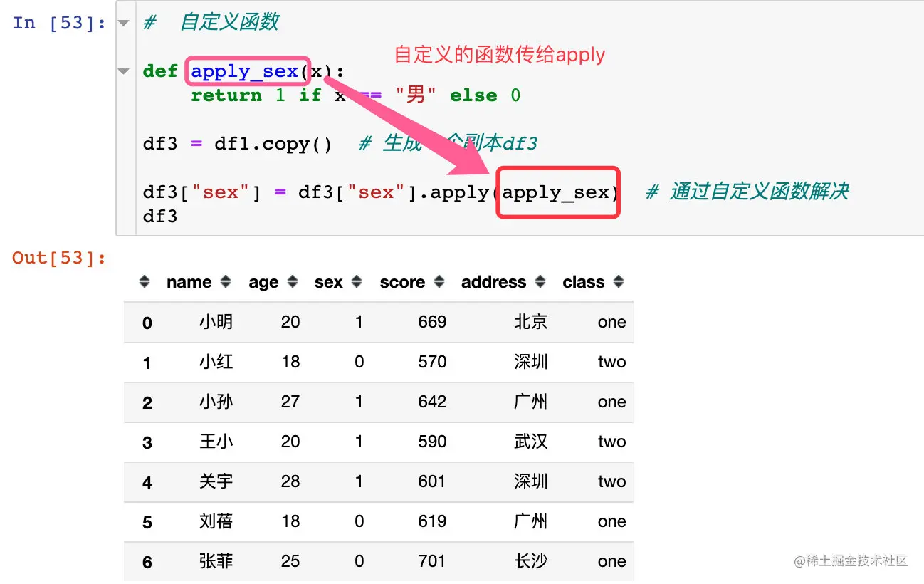Select score value 669
Screen dimensions: 924x584
point(432,322)
